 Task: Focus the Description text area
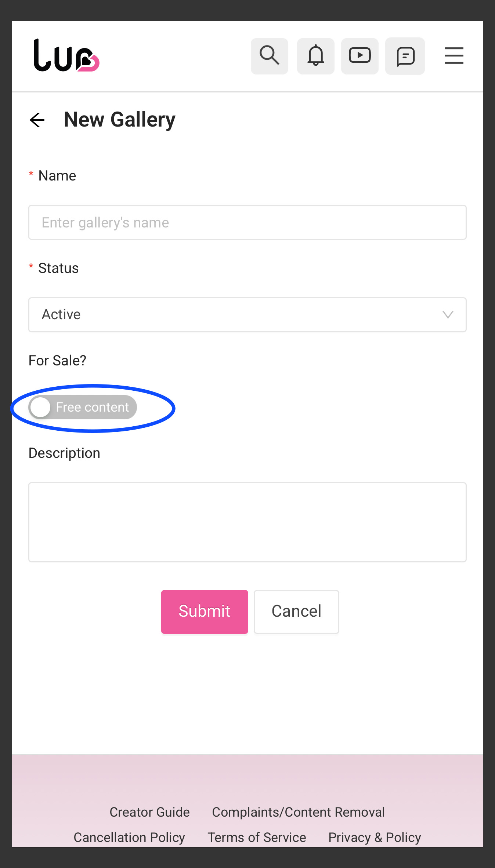247,522
